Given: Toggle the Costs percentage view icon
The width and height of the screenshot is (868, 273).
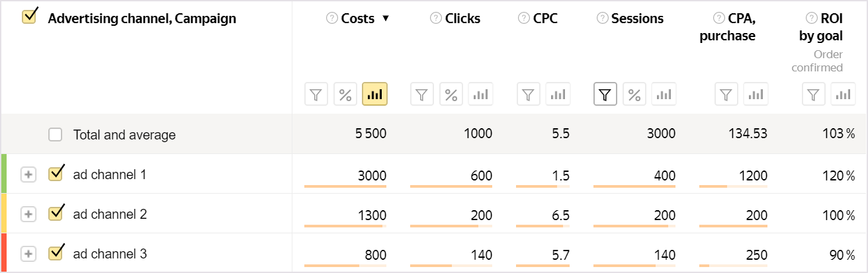Looking at the screenshot, I should [345, 95].
